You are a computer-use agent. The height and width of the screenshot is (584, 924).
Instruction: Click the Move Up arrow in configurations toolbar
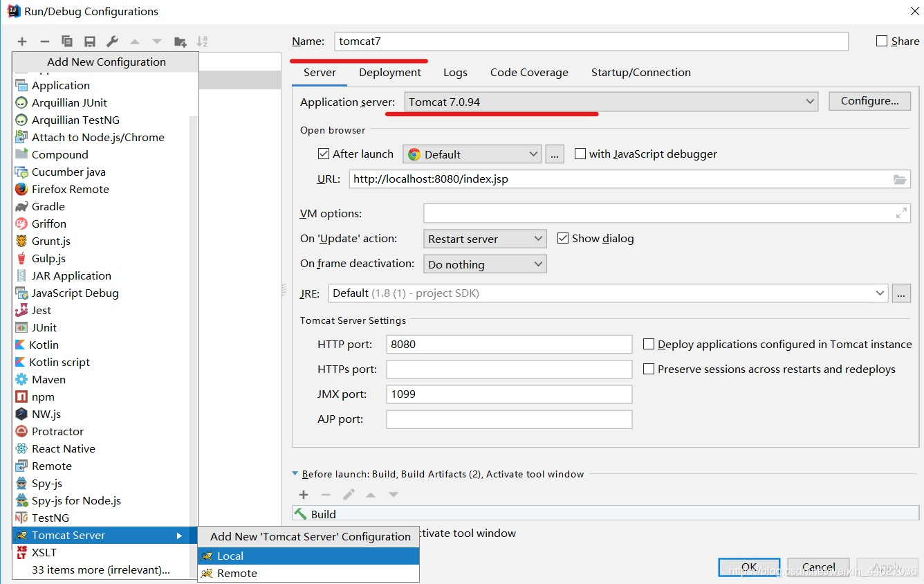[135, 42]
